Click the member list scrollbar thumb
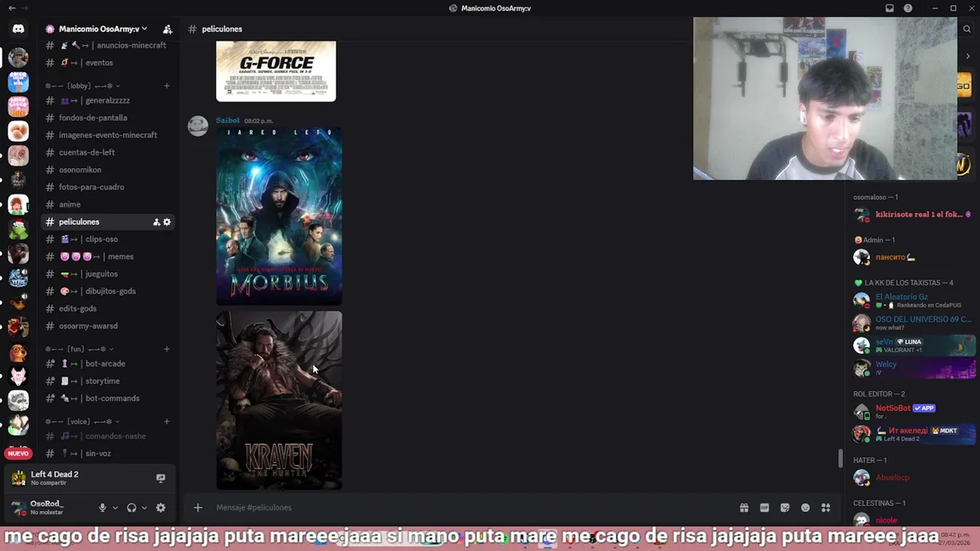 [841, 458]
